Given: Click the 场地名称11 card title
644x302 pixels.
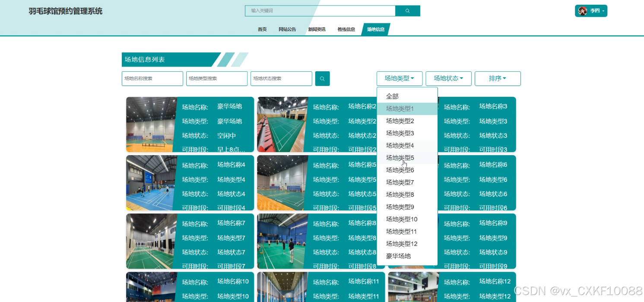Looking at the screenshot, I should pyautogui.click(x=364, y=281).
